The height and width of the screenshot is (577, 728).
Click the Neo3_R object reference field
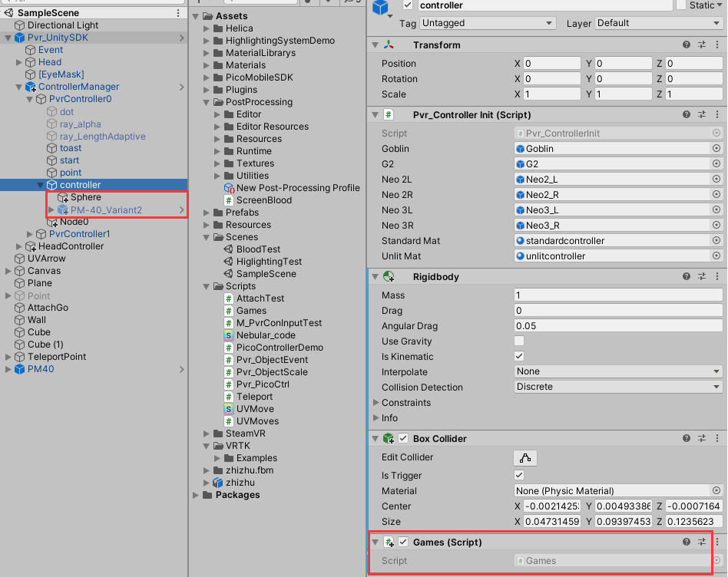click(612, 226)
